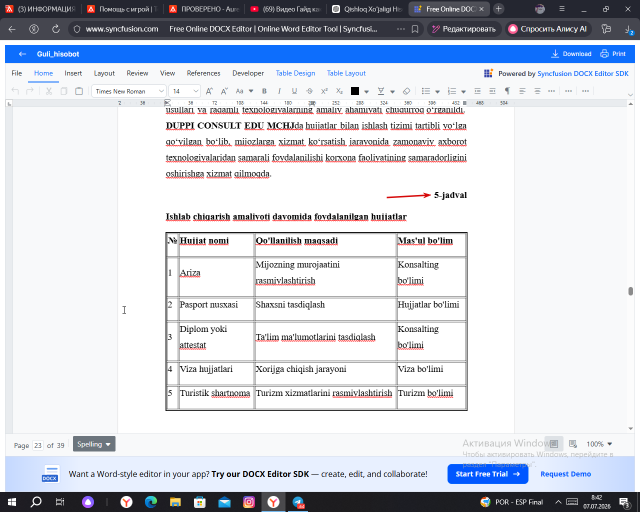Expand the font color dropdown arrow

pos(366,91)
